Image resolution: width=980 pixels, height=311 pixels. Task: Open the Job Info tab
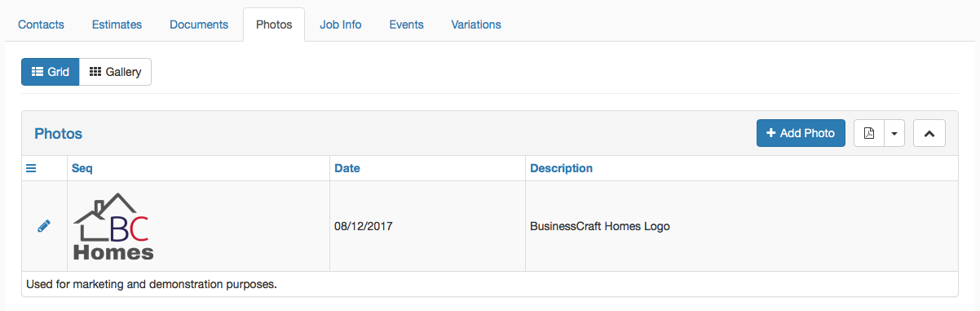341,24
